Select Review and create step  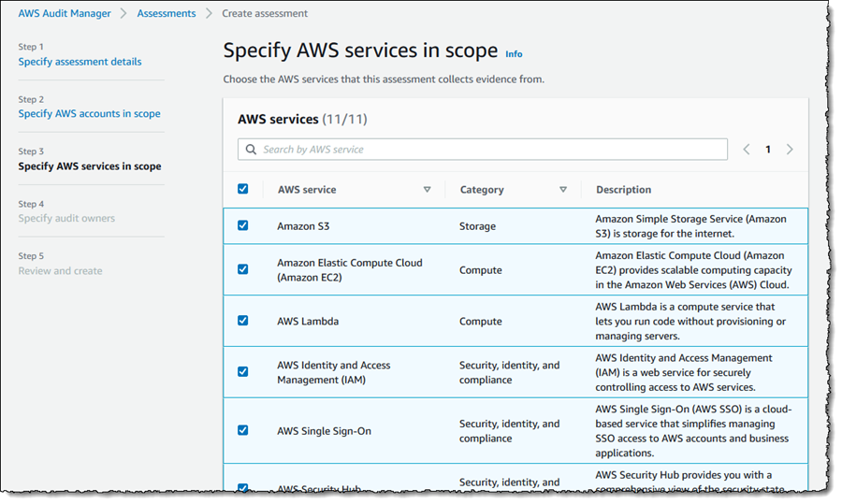point(60,271)
